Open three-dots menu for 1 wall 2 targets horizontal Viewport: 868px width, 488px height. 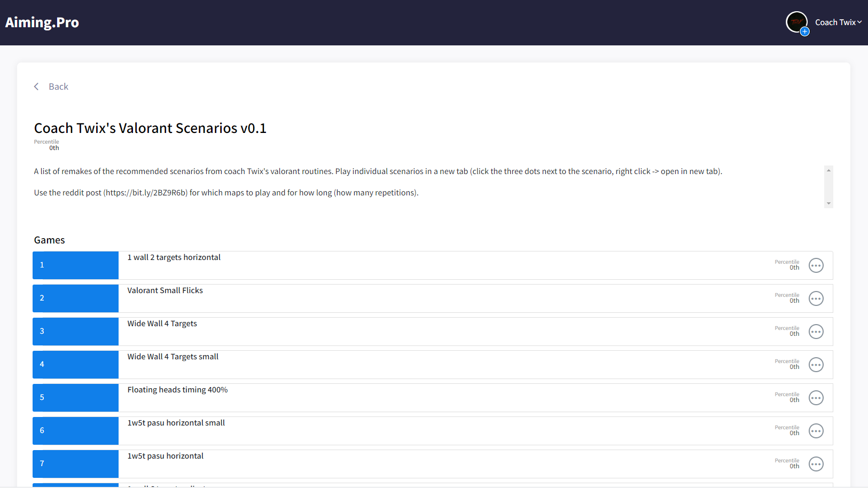[x=816, y=265]
